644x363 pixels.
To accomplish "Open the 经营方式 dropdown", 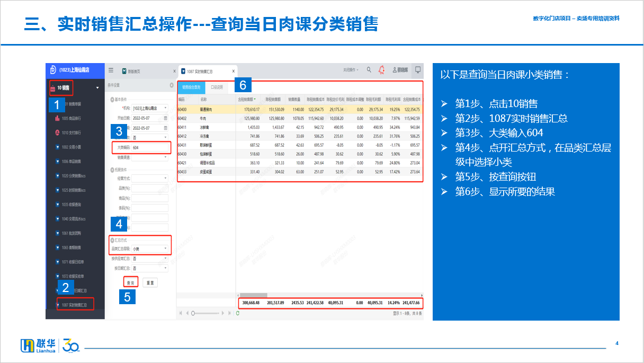I will tap(150, 179).
